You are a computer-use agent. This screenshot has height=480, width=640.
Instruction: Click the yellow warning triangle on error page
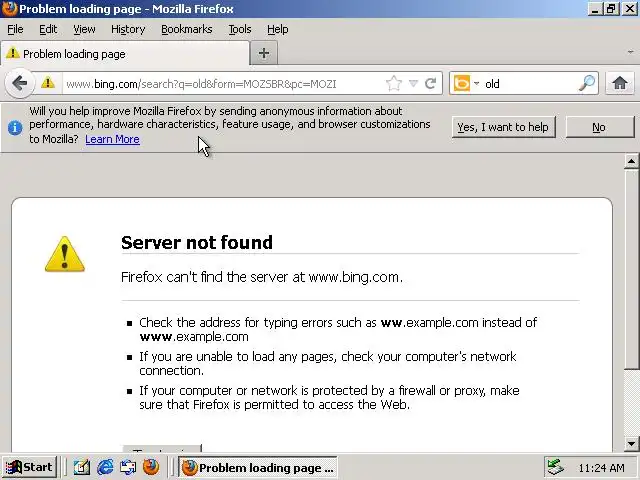point(64,254)
